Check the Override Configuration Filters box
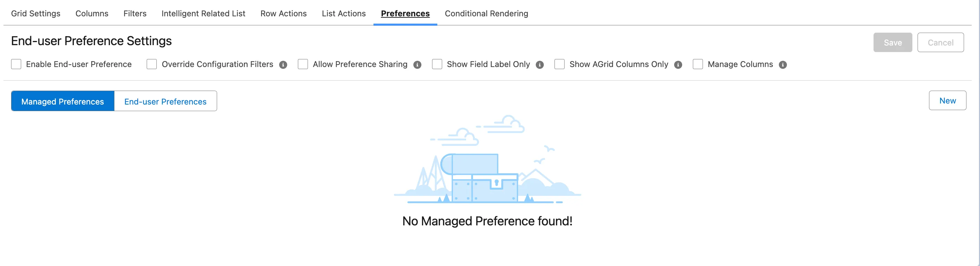The width and height of the screenshot is (980, 266). [152, 64]
